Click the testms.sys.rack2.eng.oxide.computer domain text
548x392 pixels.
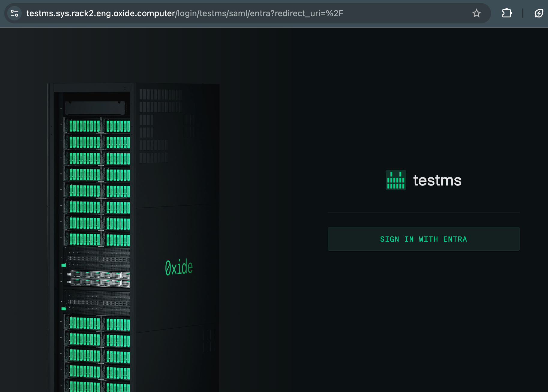coord(101,13)
